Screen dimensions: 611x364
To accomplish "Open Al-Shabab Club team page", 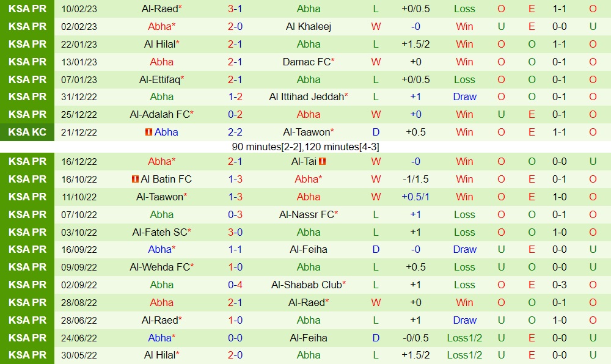I will [x=307, y=285].
